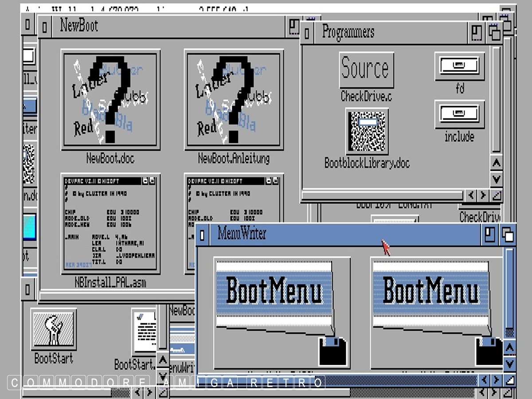The width and height of the screenshot is (532, 399).
Task: Click the Programmers window scroll down arrow
Action: pos(496,179)
